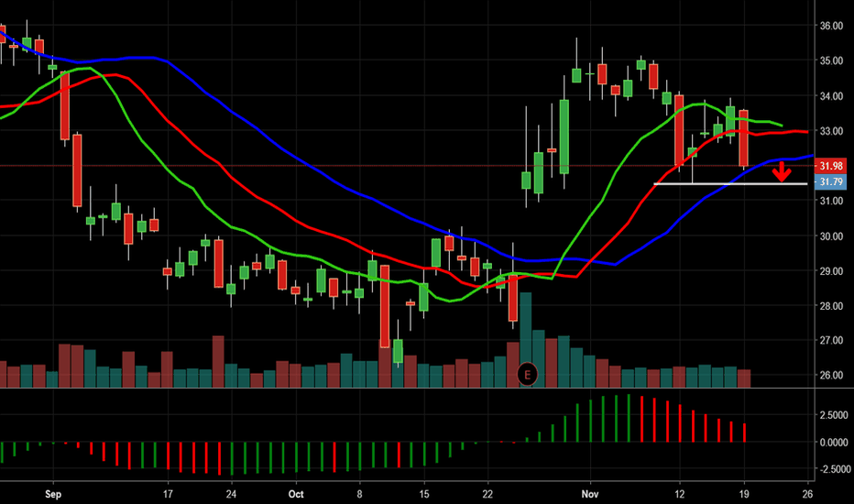Click the 31.00 price axis label
854x504 pixels.
coord(832,201)
